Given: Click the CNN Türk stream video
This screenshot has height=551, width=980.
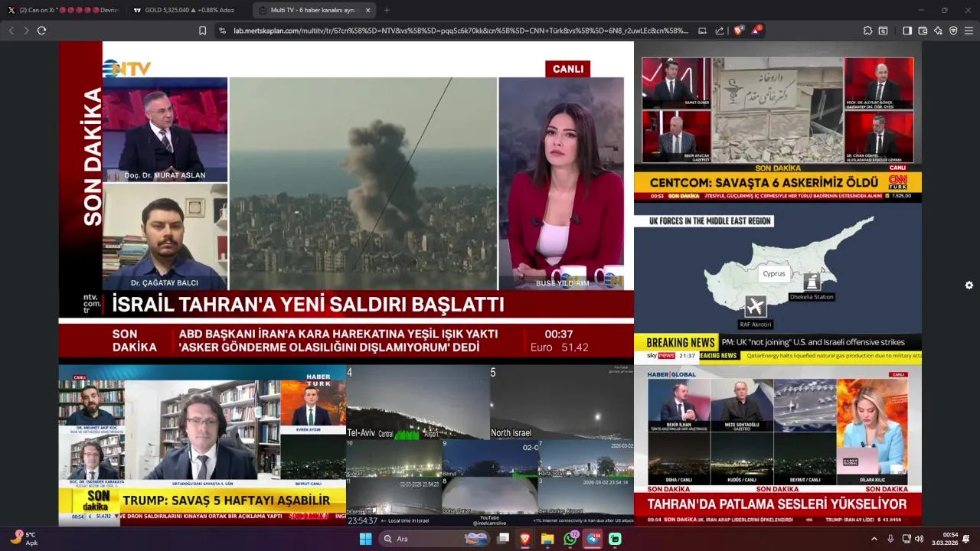Looking at the screenshot, I should coord(778,122).
